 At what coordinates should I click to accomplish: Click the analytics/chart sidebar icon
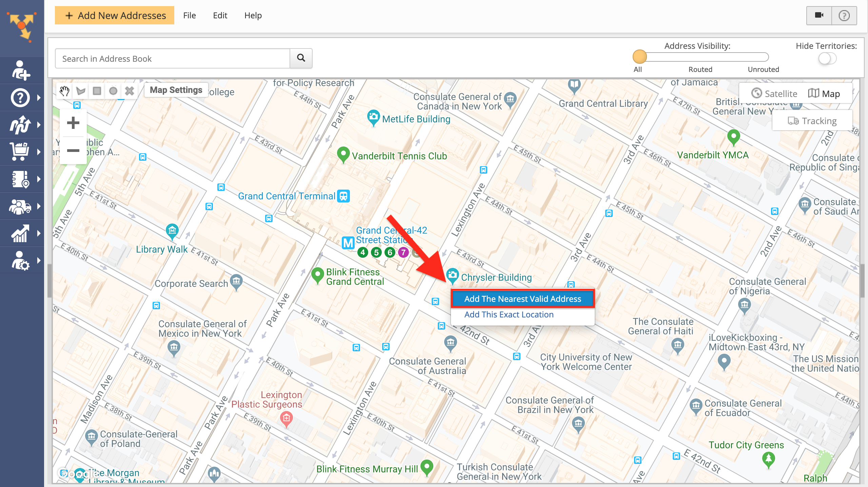(21, 232)
